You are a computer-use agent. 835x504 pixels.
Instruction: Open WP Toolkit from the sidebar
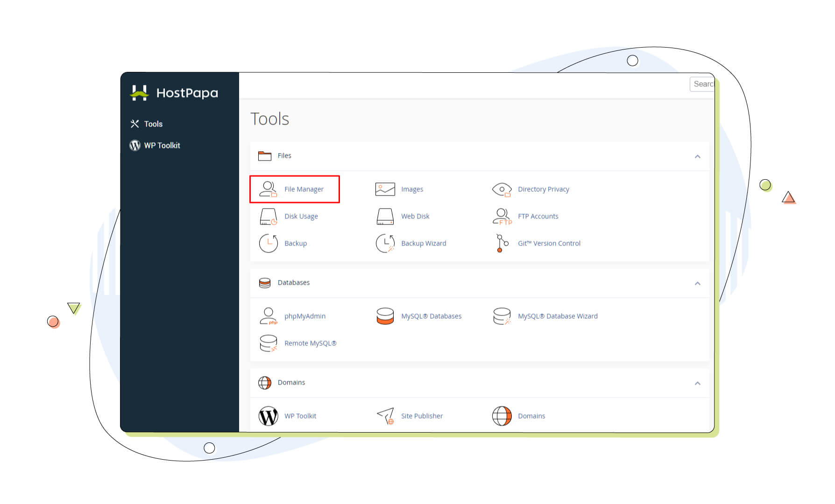(162, 146)
